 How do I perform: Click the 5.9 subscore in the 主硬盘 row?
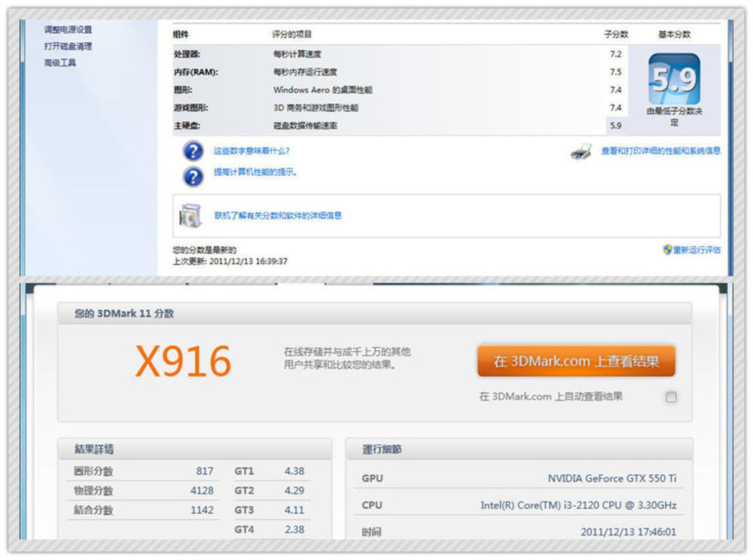tap(616, 126)
